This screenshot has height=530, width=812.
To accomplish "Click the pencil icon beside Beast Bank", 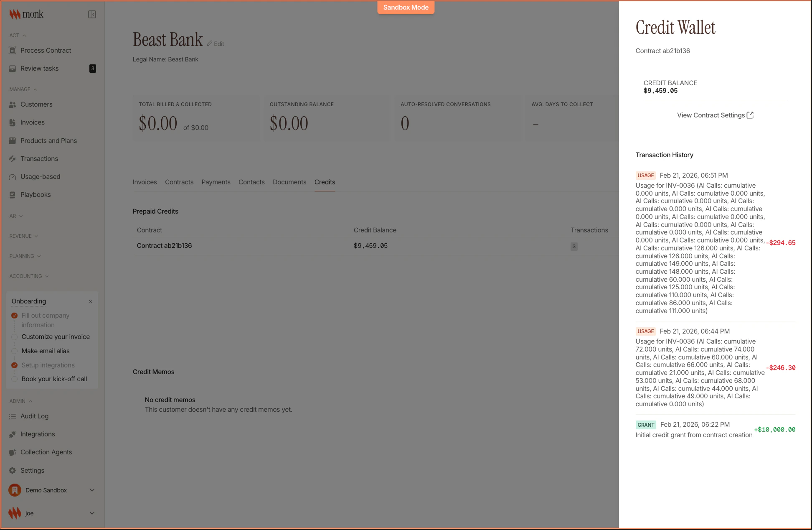I will (210, 43).
